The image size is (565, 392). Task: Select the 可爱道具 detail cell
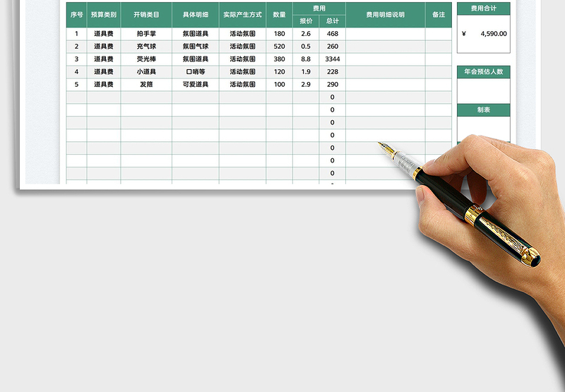coord(196,85)
